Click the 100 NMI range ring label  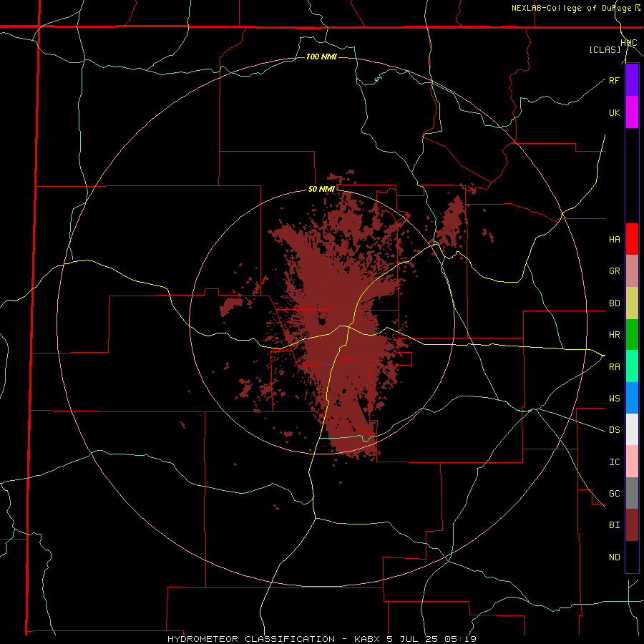coord(321,57)
